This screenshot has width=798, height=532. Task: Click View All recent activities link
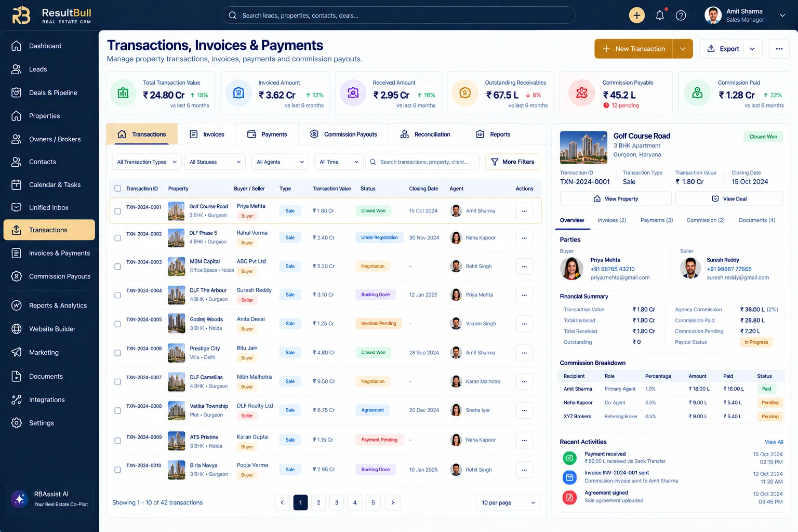[774, 442]
